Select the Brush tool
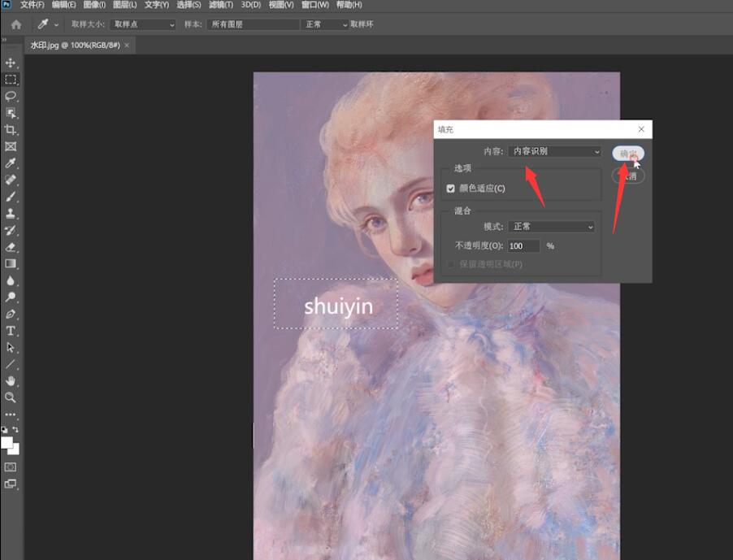 (11, 197)
